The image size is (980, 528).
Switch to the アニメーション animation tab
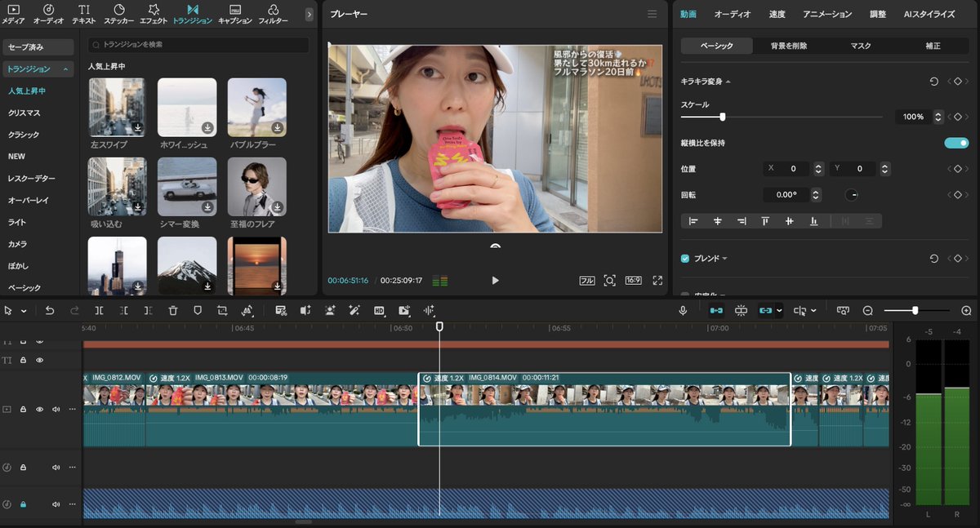[x=827, y=14]
